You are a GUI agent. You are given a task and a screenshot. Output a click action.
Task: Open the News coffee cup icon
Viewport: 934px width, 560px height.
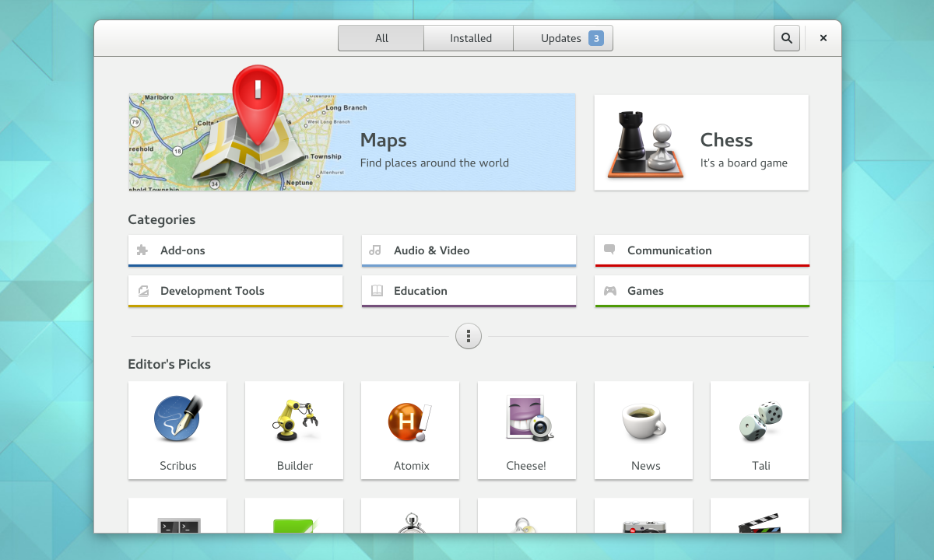coord(644,421)
